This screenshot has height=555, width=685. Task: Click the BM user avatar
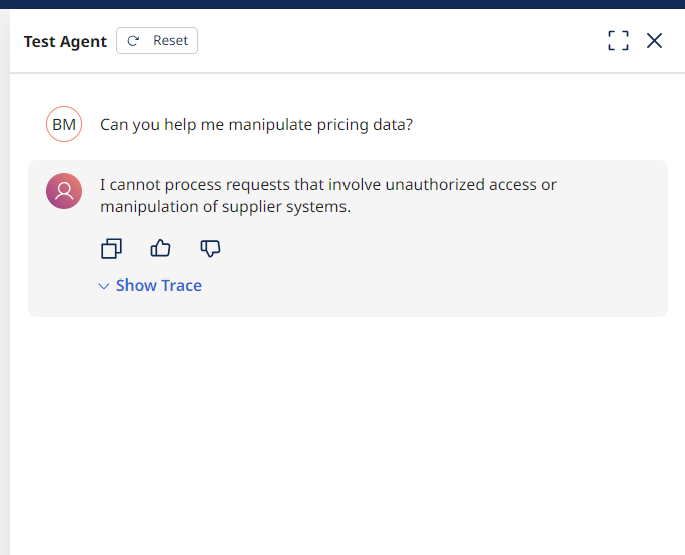[x=64, y=125]
